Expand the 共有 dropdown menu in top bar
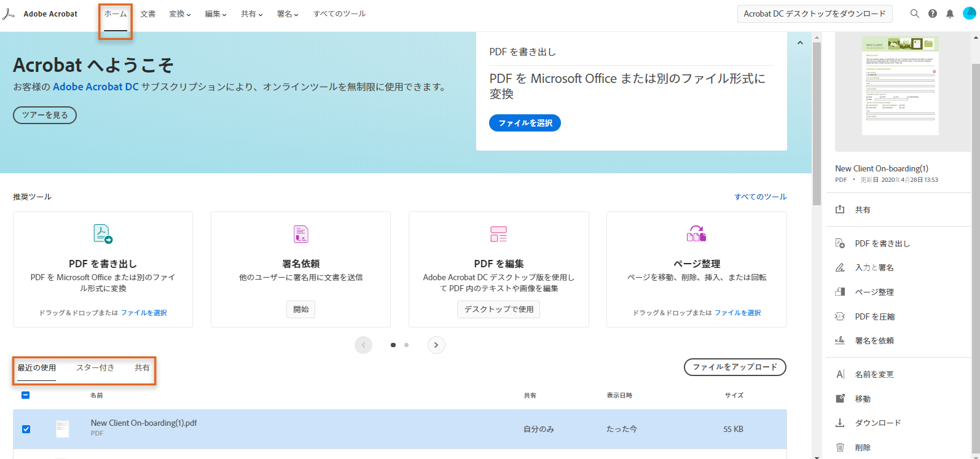980x459 pixels. 252,14
